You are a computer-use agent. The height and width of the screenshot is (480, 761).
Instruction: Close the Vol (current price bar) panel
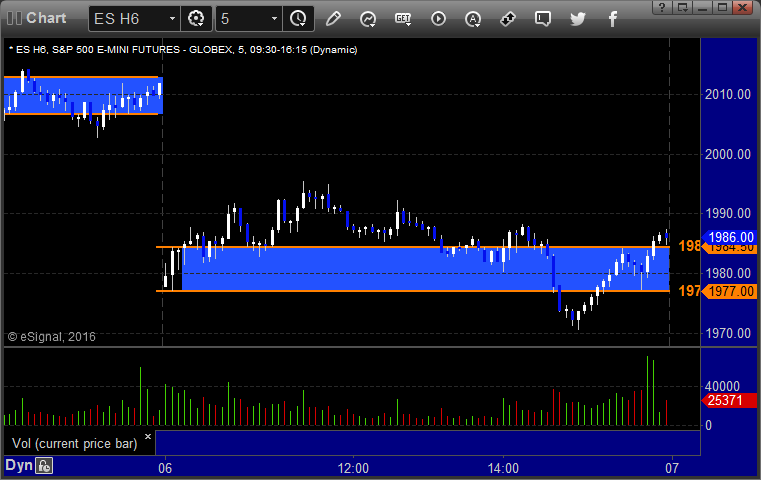148,436
